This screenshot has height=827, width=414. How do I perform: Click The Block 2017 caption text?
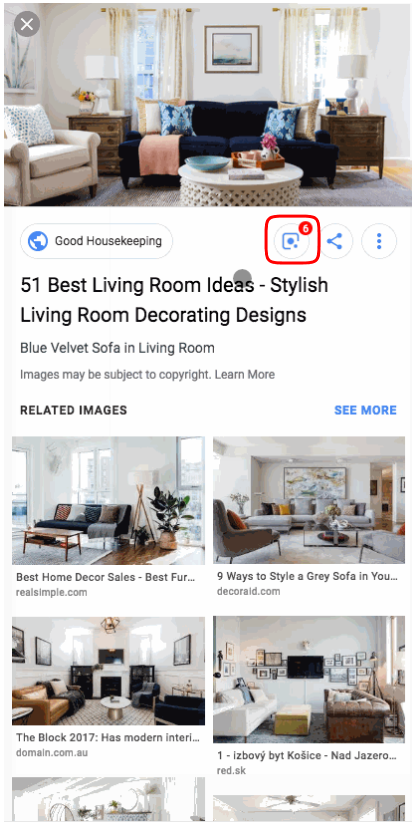pyautogui.click(x=108, y=737)
